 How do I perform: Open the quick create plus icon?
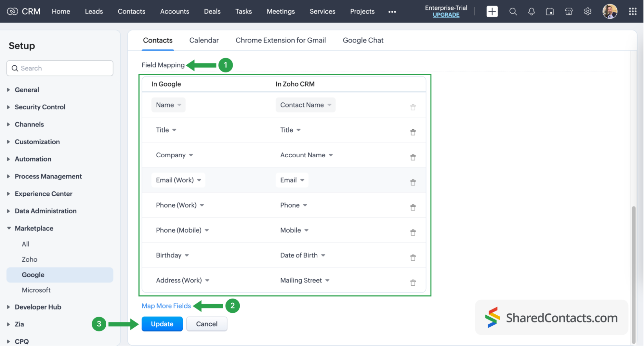tap(492, 12)
